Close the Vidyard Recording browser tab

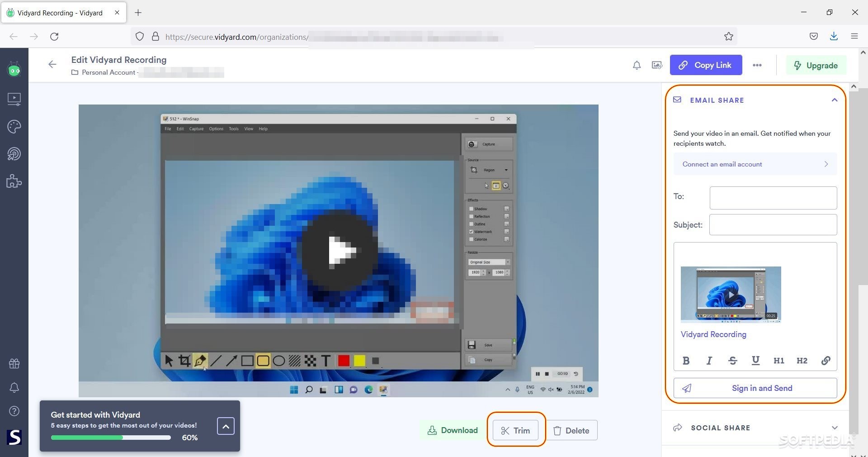point(117,13)
